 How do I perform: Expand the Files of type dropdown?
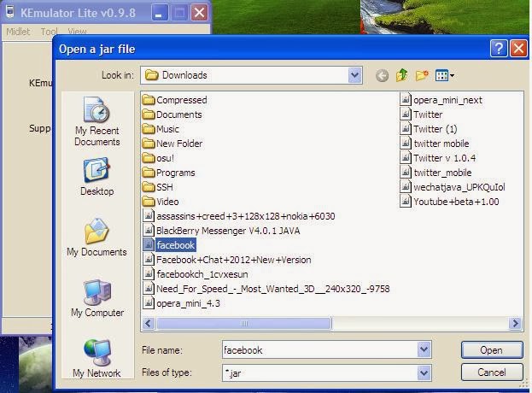click(424, 373)
